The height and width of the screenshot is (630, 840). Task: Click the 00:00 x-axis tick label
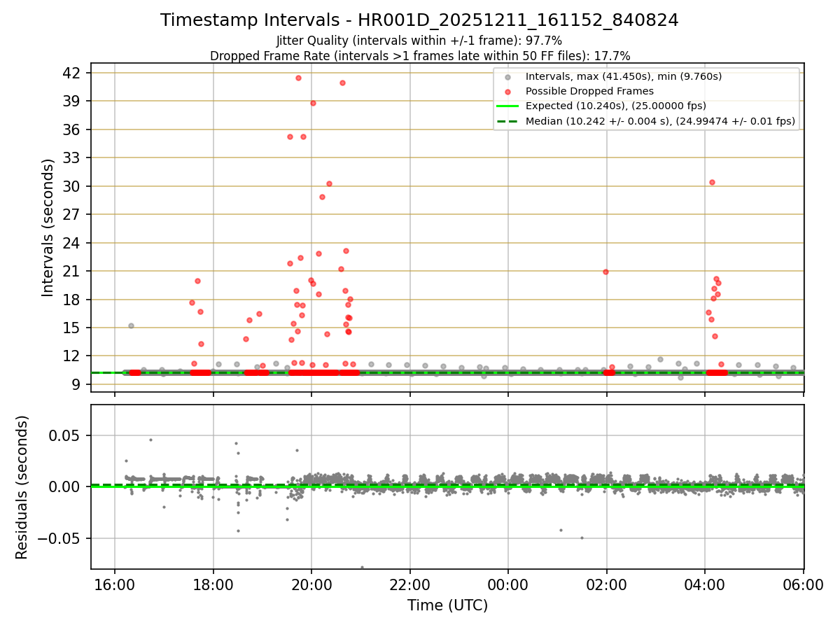508,585
